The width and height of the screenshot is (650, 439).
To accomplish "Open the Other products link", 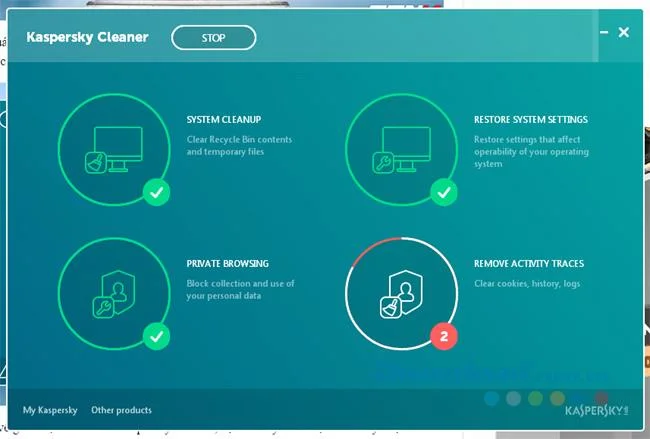I will coord(121,410).
